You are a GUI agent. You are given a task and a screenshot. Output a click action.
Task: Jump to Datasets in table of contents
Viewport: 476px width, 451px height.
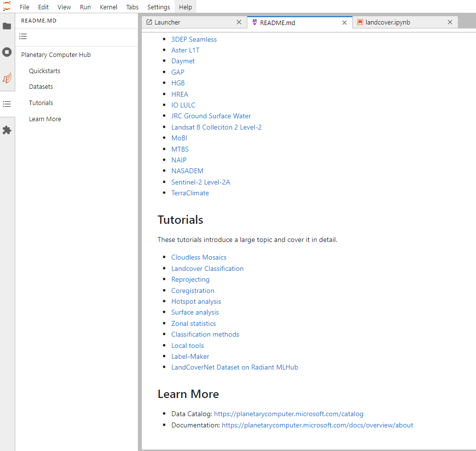(41, 86)
